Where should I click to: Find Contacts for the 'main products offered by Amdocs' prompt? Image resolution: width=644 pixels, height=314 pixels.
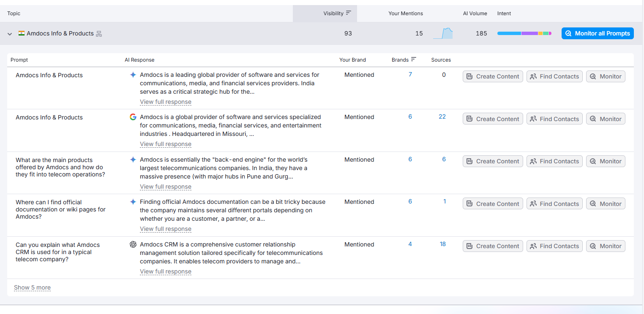[554, 161]
